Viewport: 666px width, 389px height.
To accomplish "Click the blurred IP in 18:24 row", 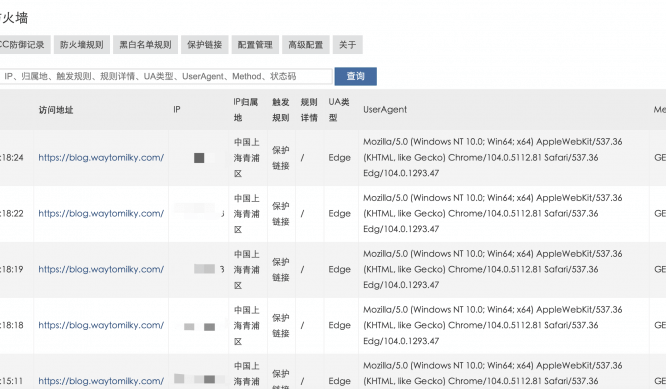I will (x=199, y=158).
